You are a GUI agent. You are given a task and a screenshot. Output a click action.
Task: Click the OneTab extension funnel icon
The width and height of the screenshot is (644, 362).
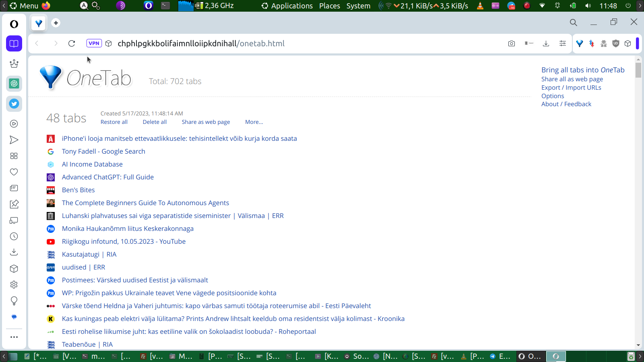[x=580, y=43]
